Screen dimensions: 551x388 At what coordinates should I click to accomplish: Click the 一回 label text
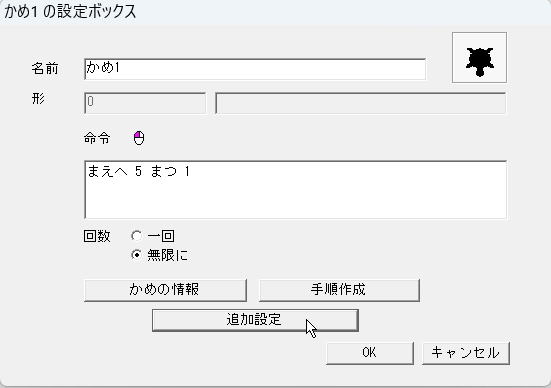click(161, 236)
